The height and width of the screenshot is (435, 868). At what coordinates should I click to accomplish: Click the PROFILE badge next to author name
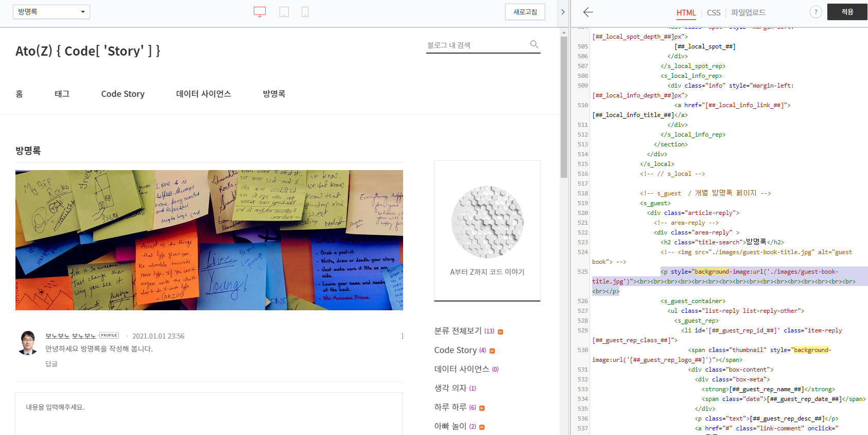tap(109, 336)
